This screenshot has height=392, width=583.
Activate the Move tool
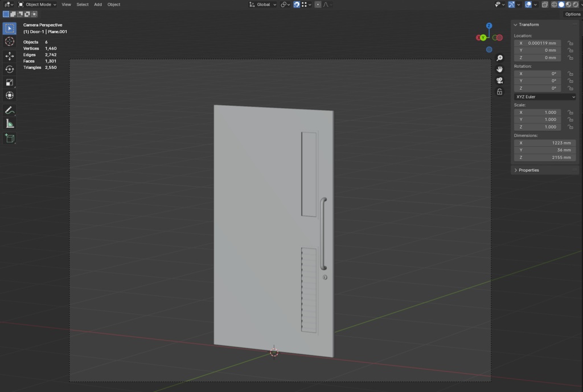pyautogui.click(x=10, y=56)
